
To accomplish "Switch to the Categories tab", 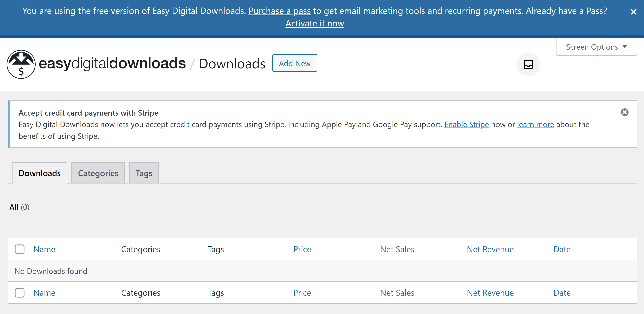I will pos(98,173).
